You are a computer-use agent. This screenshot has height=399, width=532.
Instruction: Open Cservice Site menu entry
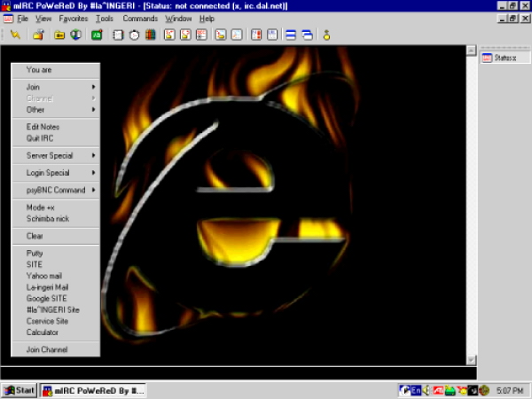[x=56, y=321]
